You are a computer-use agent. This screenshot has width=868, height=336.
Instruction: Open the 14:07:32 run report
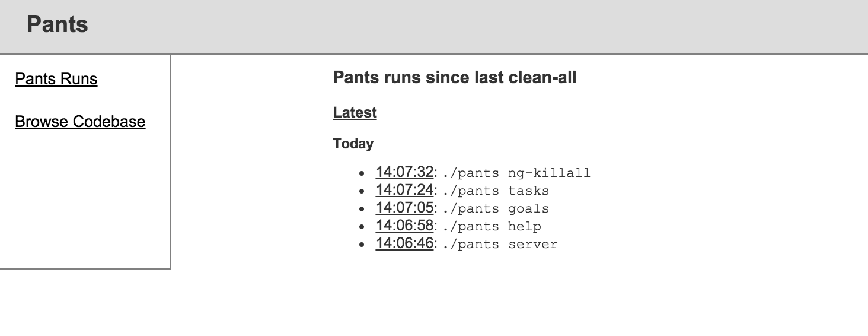pyautogui.click(x=404, y=172)
